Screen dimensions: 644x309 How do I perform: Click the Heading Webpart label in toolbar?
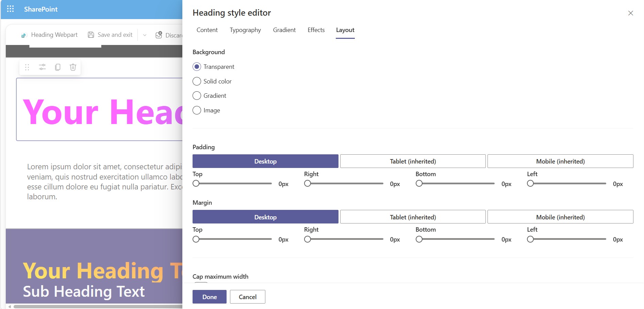54,35
